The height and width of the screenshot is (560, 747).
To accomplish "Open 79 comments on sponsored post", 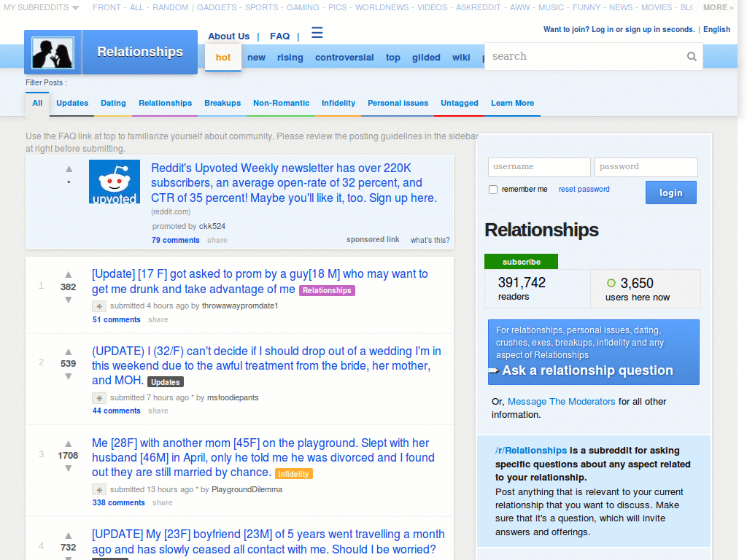I will [175, 241].
